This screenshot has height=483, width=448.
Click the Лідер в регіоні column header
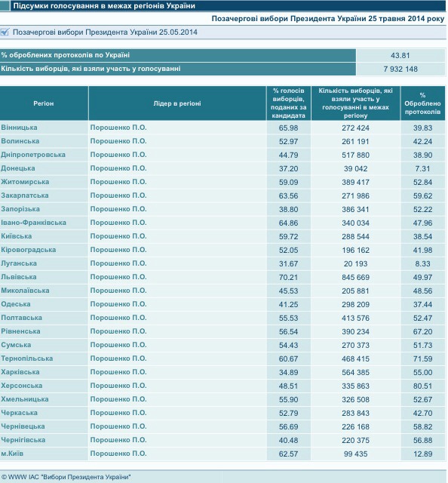177,103
